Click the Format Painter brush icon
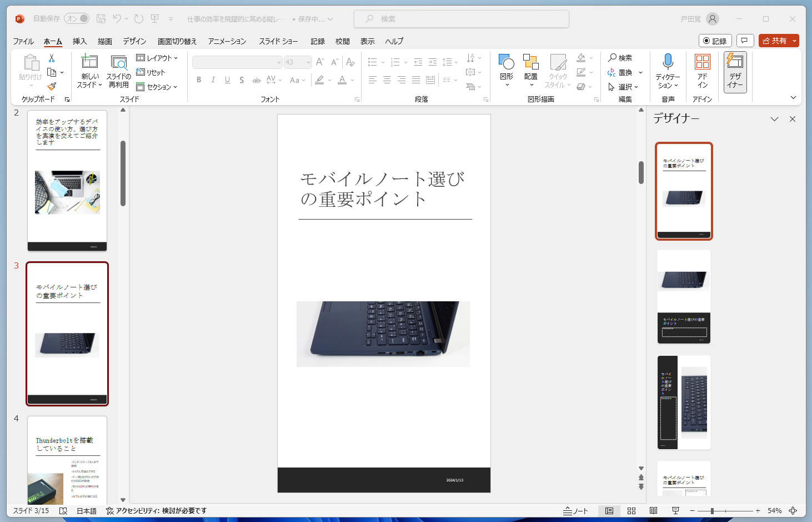 point(52,87)
